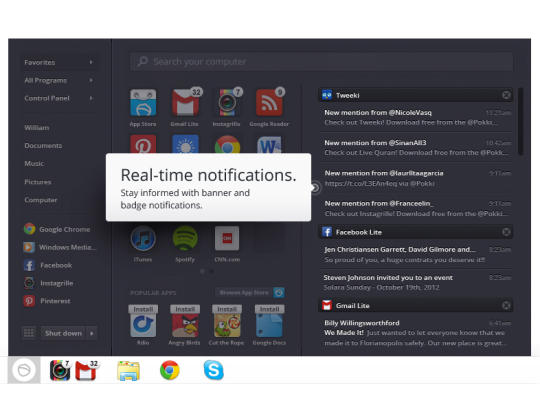Click the Search your computer field
This screenshot has height=405, width=540.
[x=322, y=62]
